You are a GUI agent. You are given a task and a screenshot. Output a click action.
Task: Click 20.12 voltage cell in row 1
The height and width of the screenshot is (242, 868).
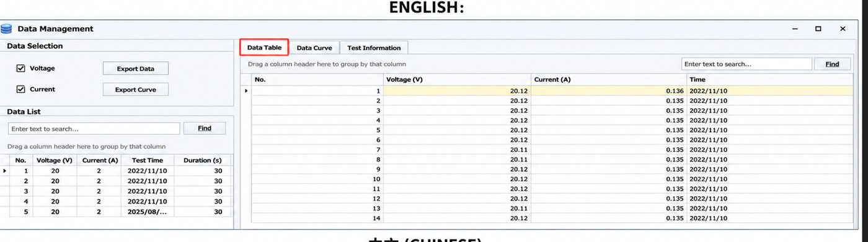click(x=457, y=90)
